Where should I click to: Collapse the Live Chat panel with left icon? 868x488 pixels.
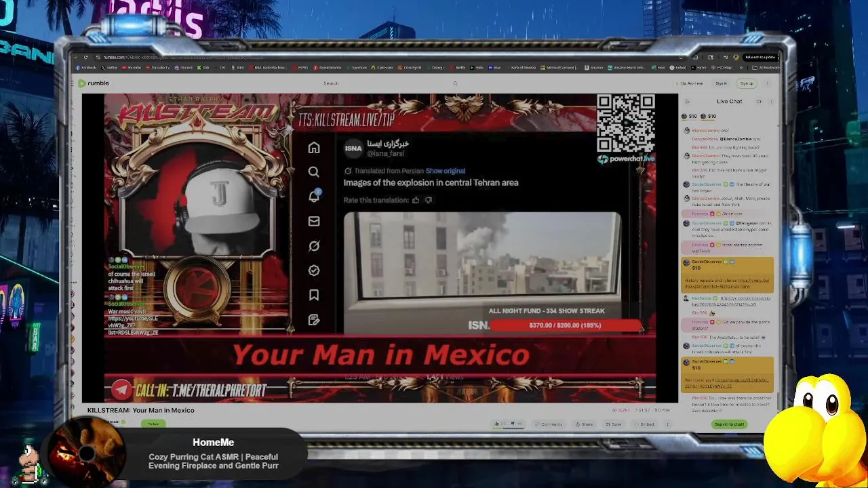point(688,102)
